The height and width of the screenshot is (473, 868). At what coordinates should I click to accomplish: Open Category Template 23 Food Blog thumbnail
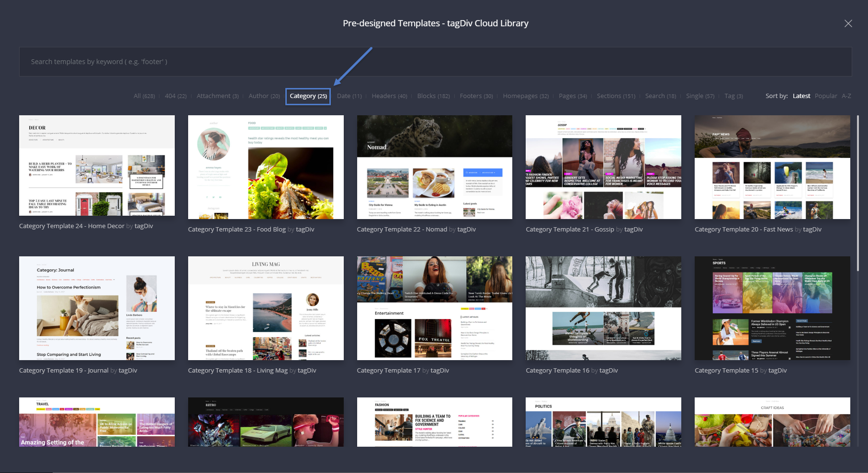266,167
